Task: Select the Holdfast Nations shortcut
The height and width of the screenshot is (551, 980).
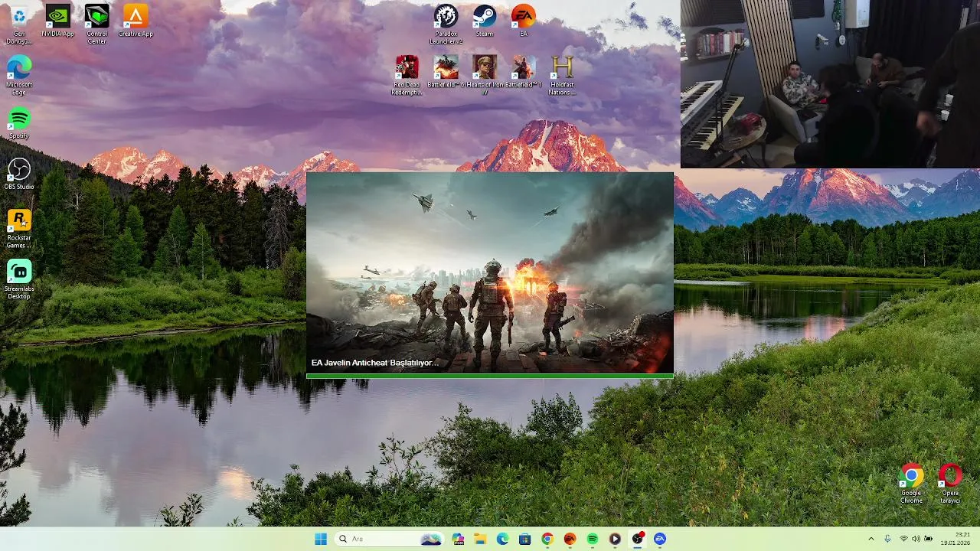Action: (562, 75)
